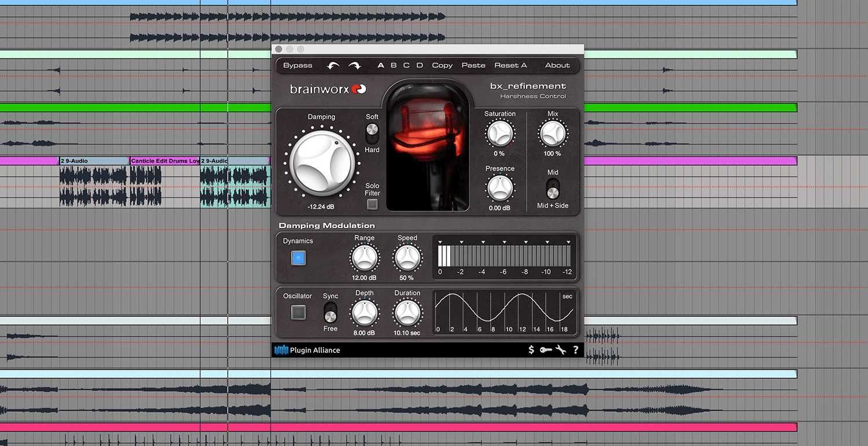Viewport: 868px width, 446px height.
Task: Open the question mark help icon
Action: coord(576,349)
